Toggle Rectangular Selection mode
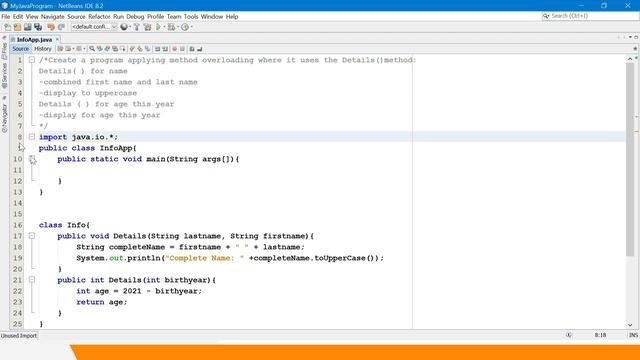This screenshot has width=640, height=360. (123, 49)
